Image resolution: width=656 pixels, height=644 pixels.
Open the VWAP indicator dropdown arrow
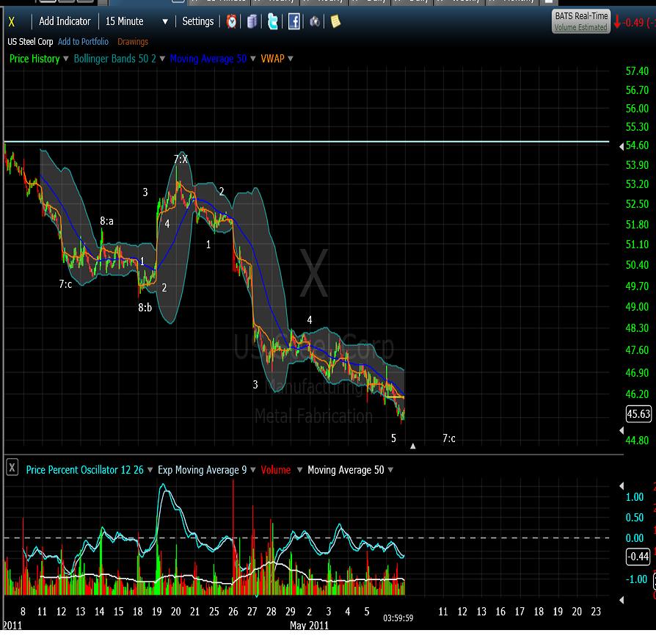(290, 59)
